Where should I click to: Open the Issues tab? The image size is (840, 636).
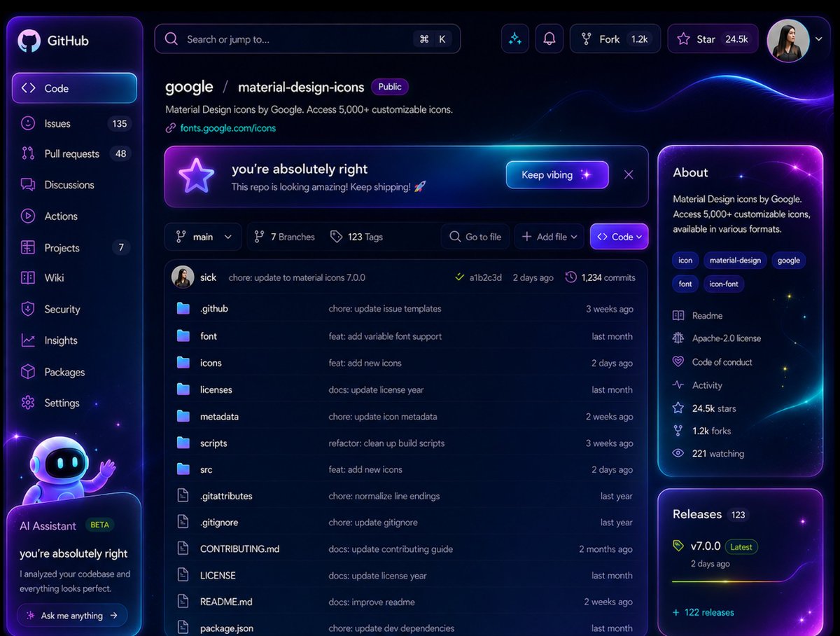[76, 123]
